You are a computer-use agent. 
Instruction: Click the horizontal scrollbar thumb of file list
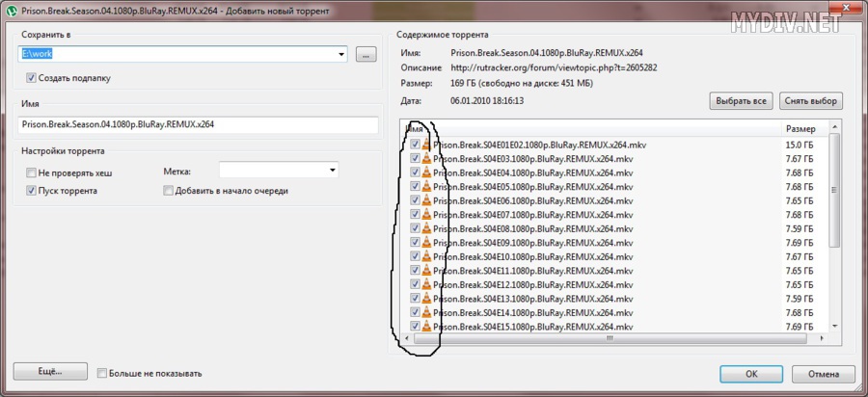(610, 337)
